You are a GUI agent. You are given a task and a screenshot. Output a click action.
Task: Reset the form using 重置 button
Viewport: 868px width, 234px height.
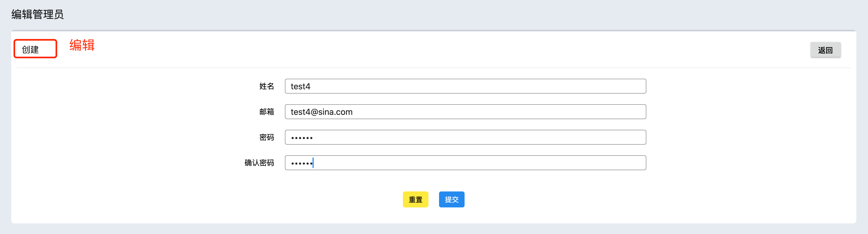pos(415,199)
